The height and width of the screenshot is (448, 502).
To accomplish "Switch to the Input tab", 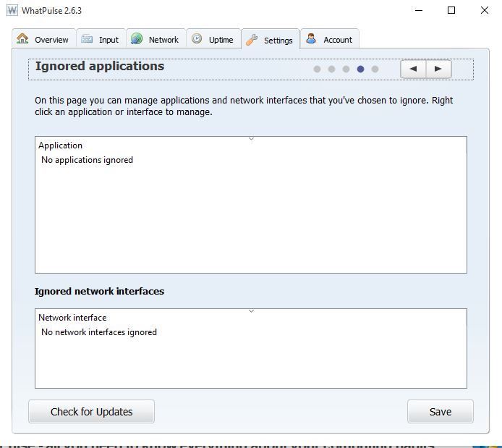I will 101,39.
